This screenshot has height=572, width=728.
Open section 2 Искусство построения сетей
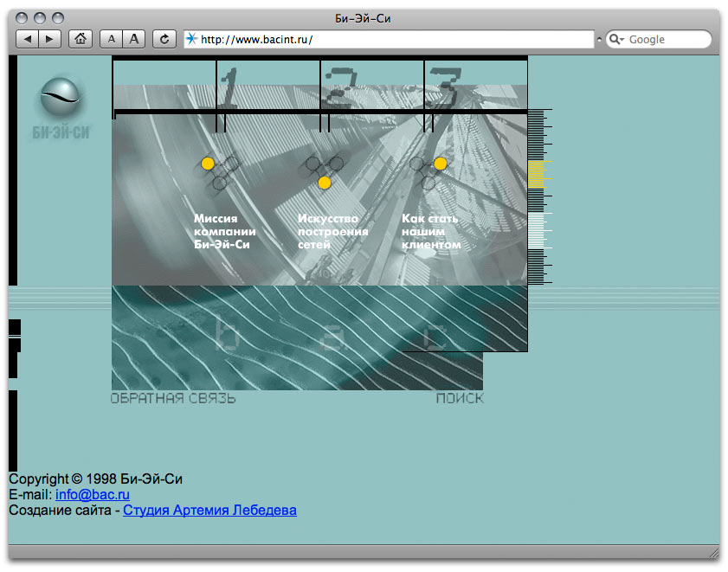(x=332, y=232)
